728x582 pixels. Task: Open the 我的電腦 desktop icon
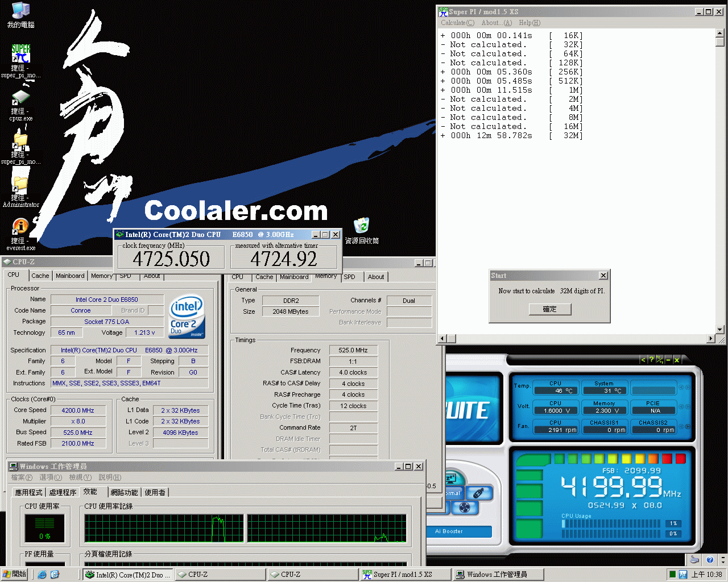(20, 15)
